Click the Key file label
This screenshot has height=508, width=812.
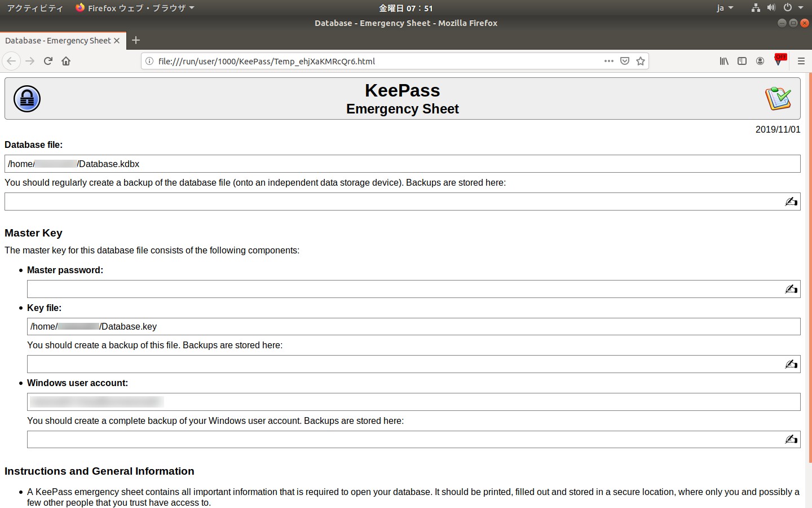[44, 308]
